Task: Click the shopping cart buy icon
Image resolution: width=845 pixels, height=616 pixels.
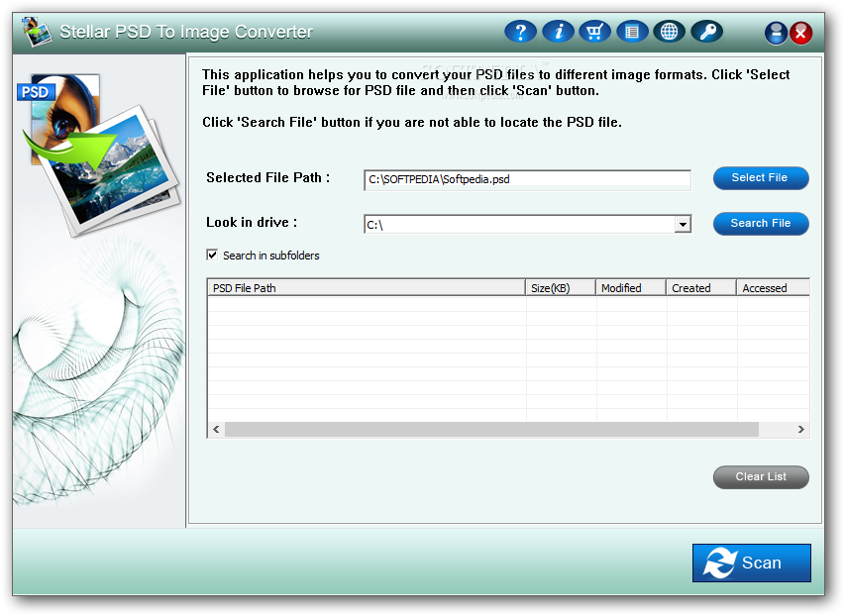Action: [x=594, y=33]
